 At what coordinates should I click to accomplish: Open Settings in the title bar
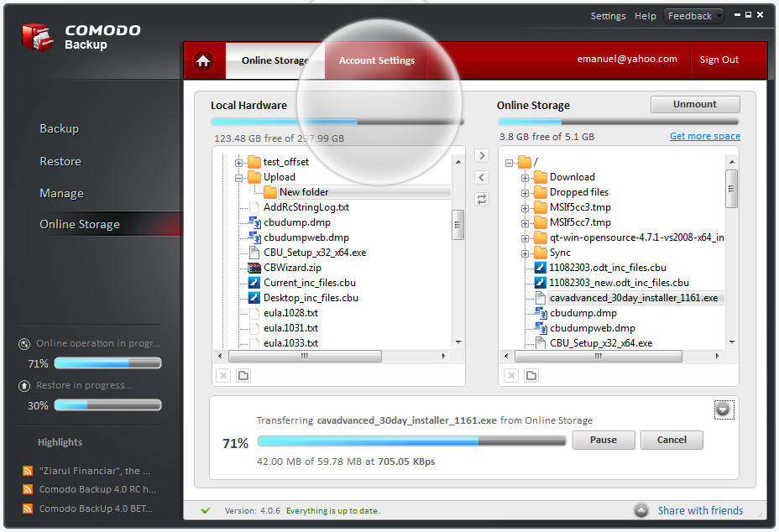click(x=608, y=16)
